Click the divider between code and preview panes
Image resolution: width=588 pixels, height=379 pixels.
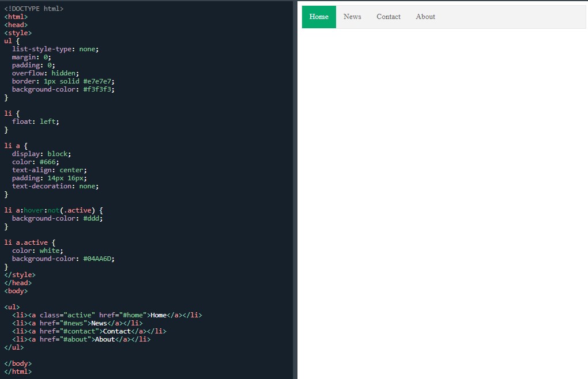pyautogui.click(x=295, y=189)
